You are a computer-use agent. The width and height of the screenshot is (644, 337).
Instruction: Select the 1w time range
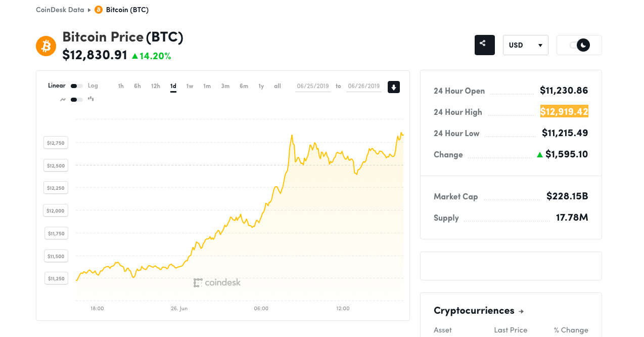(190, 86)
